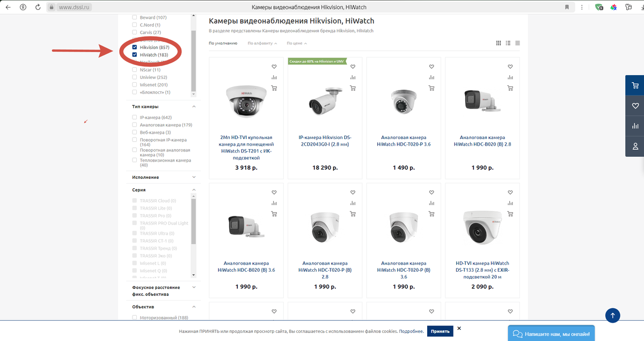Check the NScar (11) brand filter

pos(135,70)
